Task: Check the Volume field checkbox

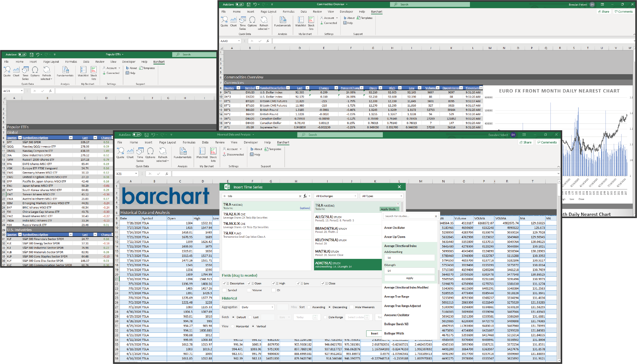Action: (x=249, y=290)
